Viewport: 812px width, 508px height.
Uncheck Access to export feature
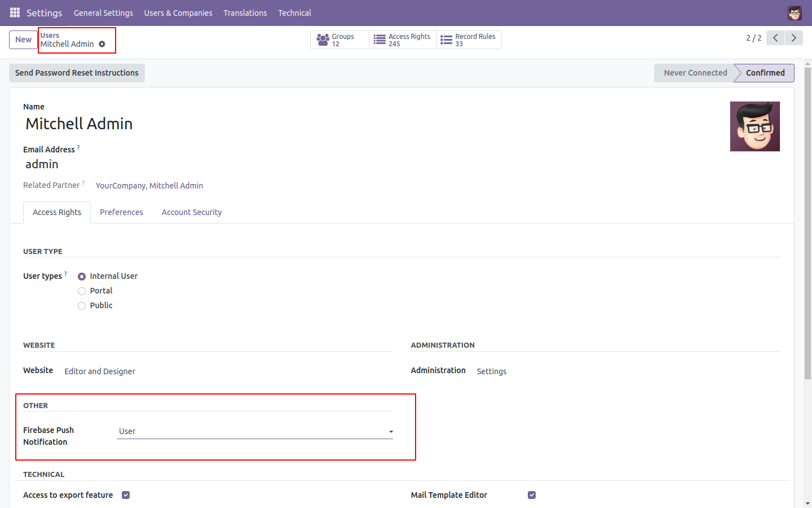point(126,495)
